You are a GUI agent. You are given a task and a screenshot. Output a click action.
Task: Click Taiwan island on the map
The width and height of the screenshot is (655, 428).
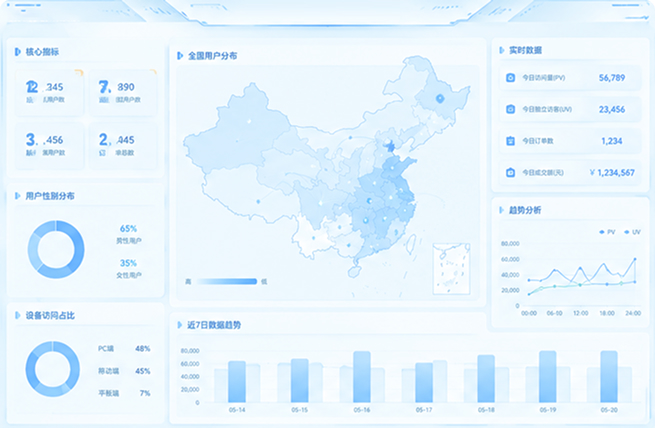(x=411, y=244)
